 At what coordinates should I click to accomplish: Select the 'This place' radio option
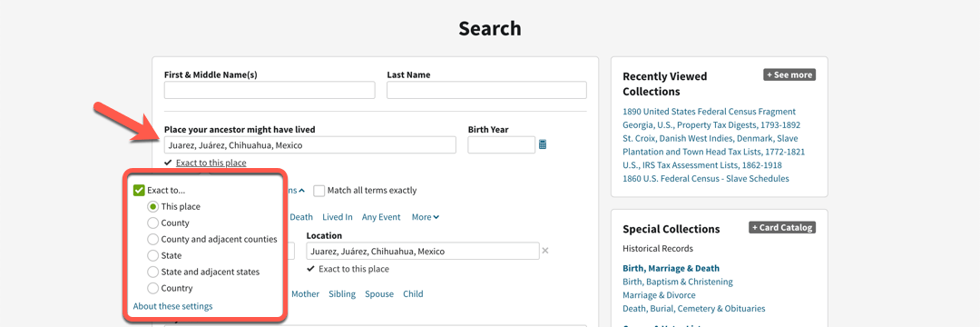(152, 206)
